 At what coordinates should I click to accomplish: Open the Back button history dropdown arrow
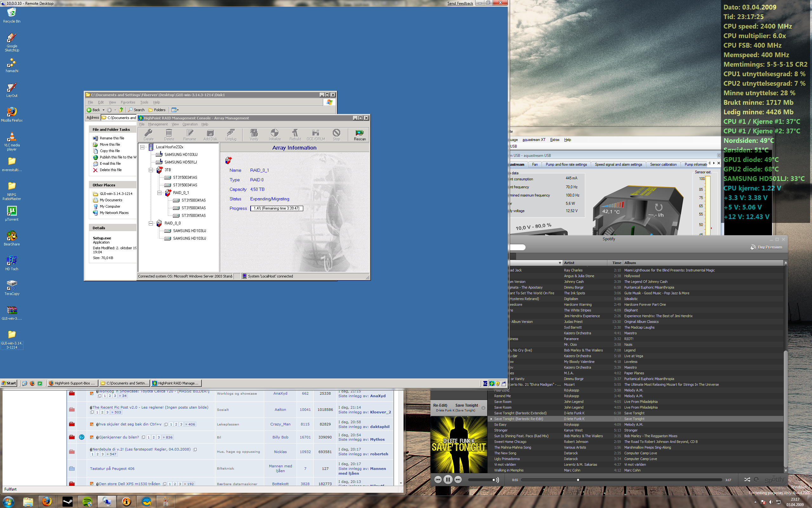pyautogui.click(x=103, y=110)
